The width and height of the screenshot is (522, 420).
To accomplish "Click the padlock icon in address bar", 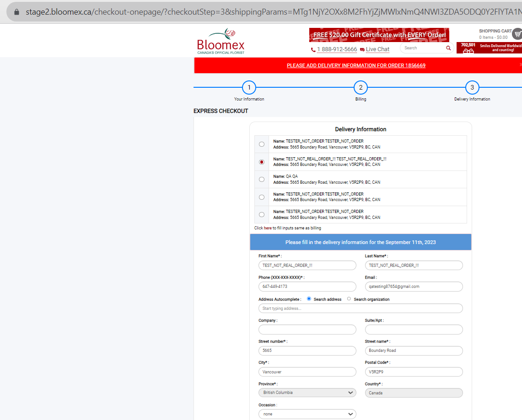I will tap(16, 12).
